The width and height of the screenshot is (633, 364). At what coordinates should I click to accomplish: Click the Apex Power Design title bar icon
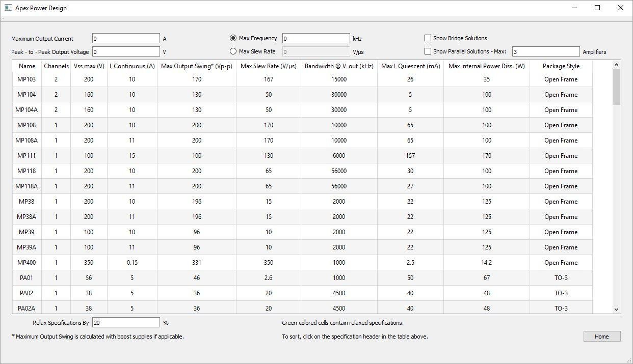(x=7, y=8)
